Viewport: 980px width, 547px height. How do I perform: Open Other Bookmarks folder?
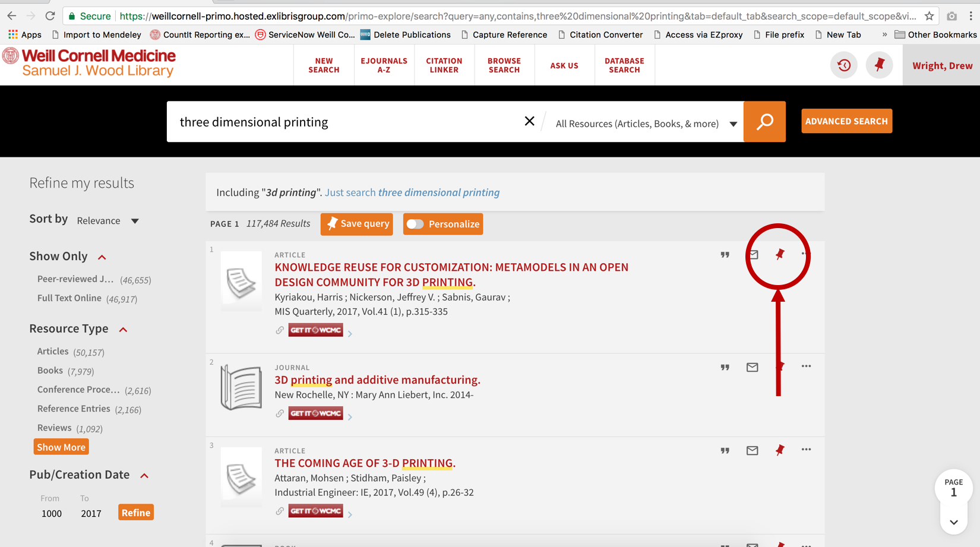coord(935,34)
